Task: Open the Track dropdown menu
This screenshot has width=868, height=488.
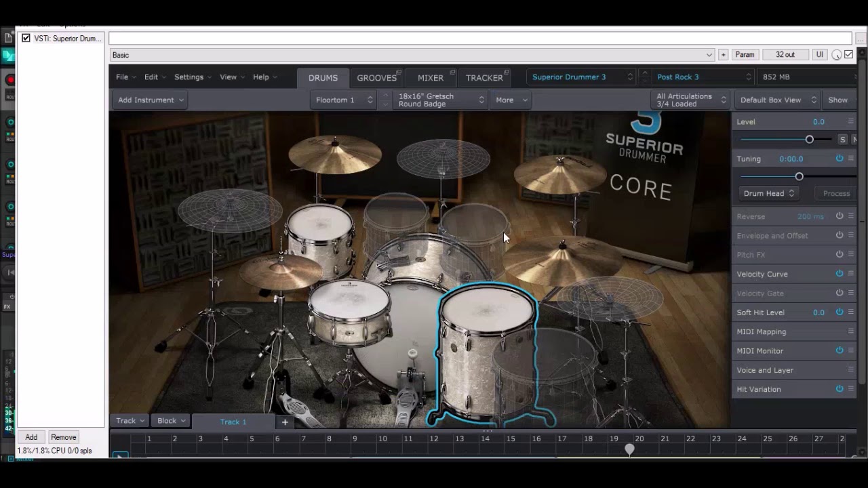Action: 129,421
